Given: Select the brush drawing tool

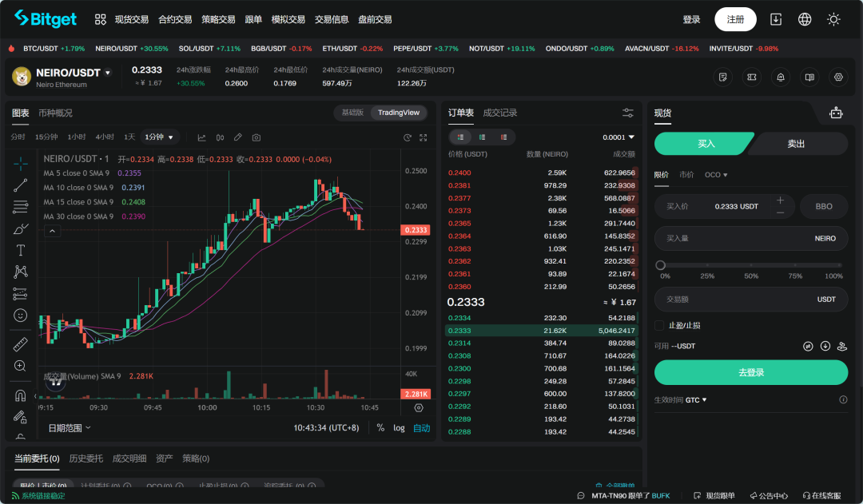Looking at the screenshot, I should pyautogui.click(x=20, y=229).
